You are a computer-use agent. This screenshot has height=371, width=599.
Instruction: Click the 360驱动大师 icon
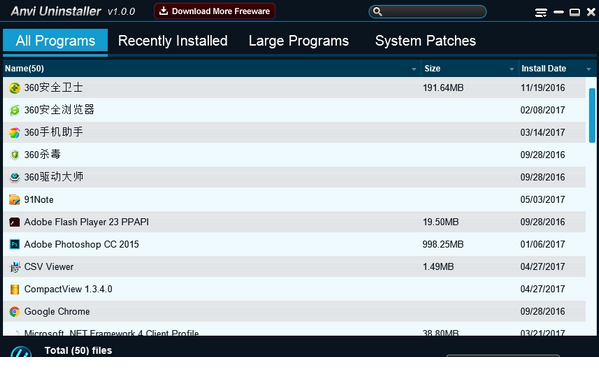click(x=15, y=178)
